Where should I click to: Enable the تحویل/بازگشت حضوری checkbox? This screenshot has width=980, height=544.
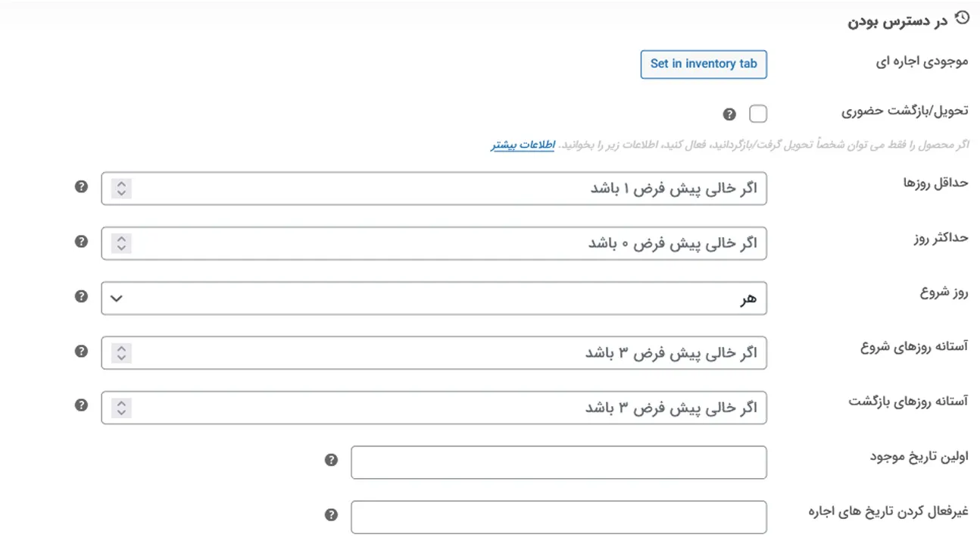point(758,114)
